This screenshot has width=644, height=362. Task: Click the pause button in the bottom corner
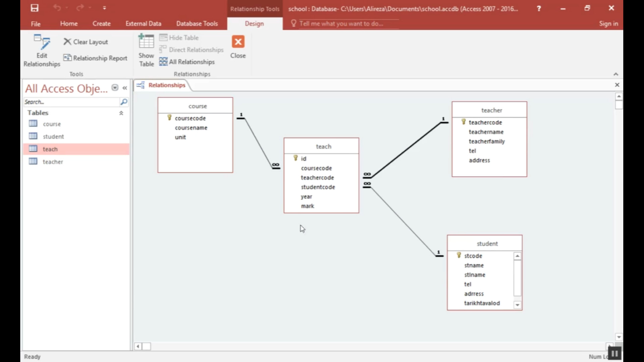click(x=614, y=353)
